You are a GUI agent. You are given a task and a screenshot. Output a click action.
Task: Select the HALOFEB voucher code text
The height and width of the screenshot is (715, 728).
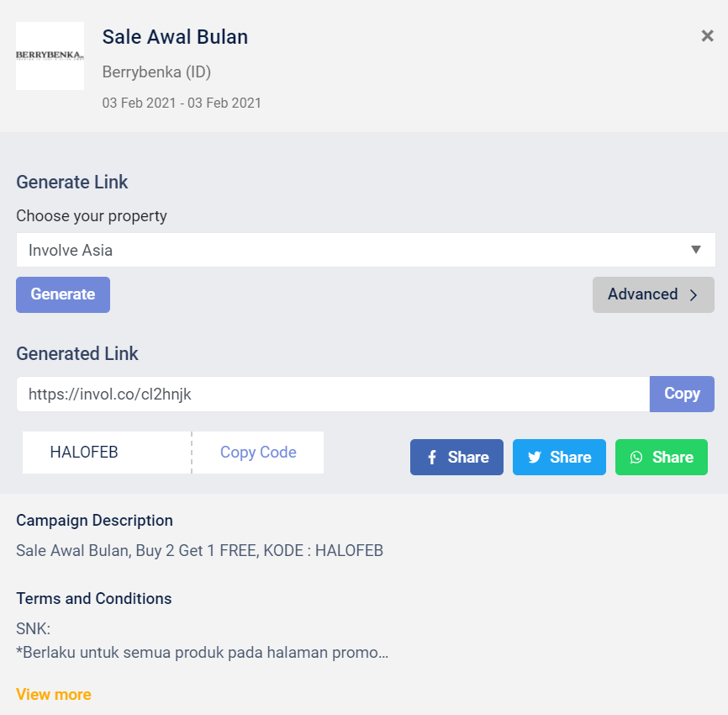[84, 452]
